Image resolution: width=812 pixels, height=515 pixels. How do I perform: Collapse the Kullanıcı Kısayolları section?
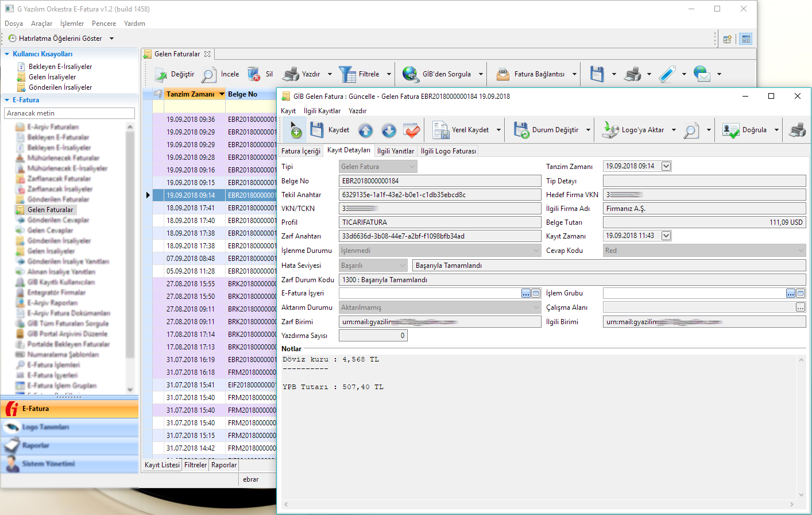pos(7,54)
